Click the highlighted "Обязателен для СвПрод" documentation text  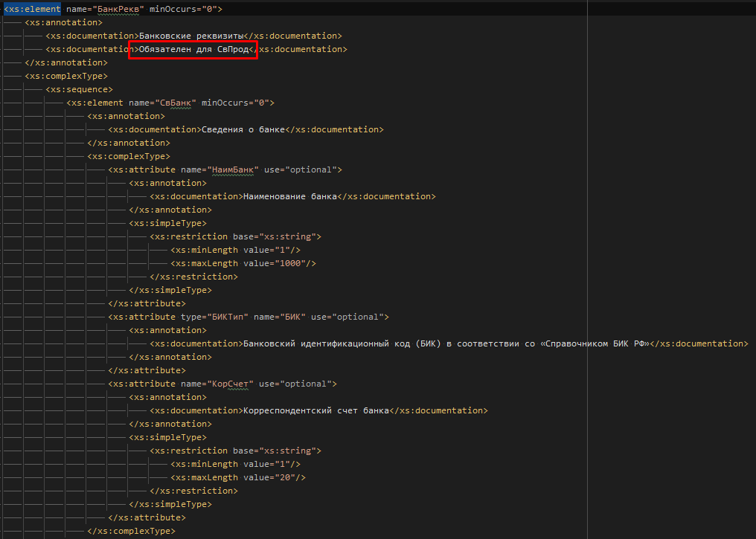(192, 49)
